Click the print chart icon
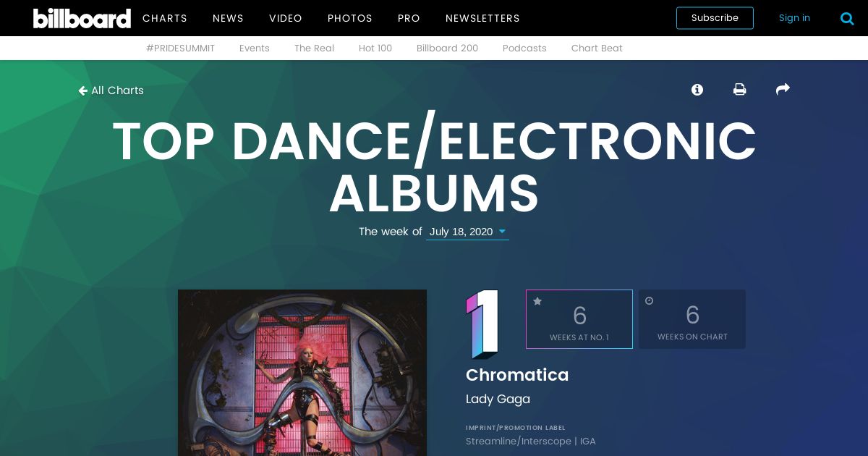868x456 pixels. coord(739,90)
